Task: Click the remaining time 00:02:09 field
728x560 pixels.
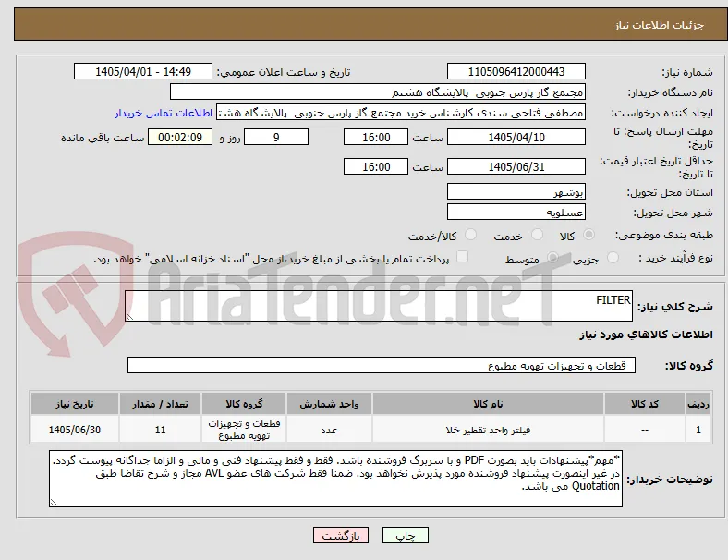Action: pos(180,138)
